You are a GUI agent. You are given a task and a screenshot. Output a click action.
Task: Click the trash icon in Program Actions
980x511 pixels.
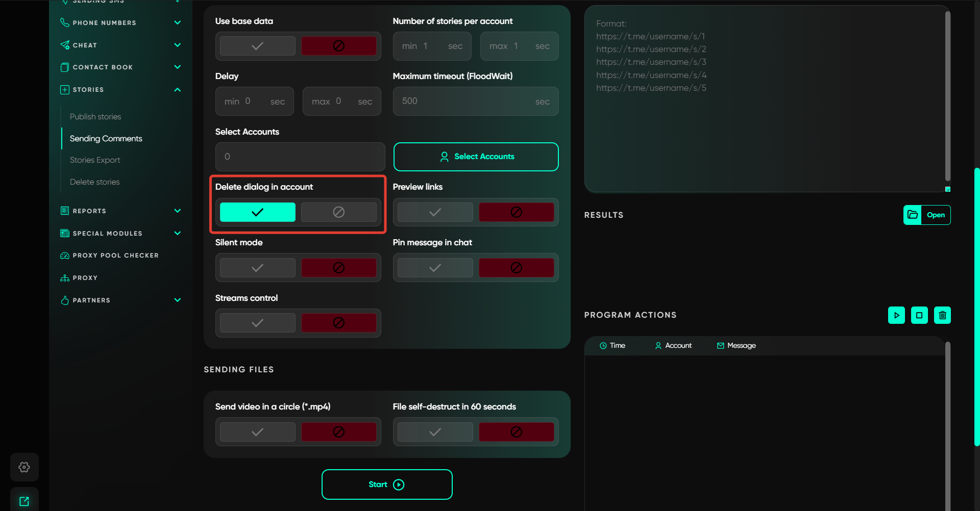click(942, 315)
